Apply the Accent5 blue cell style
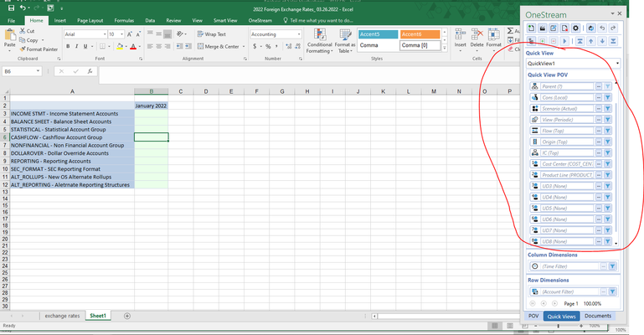The image size is (644, 335). [x=378, y=34]
